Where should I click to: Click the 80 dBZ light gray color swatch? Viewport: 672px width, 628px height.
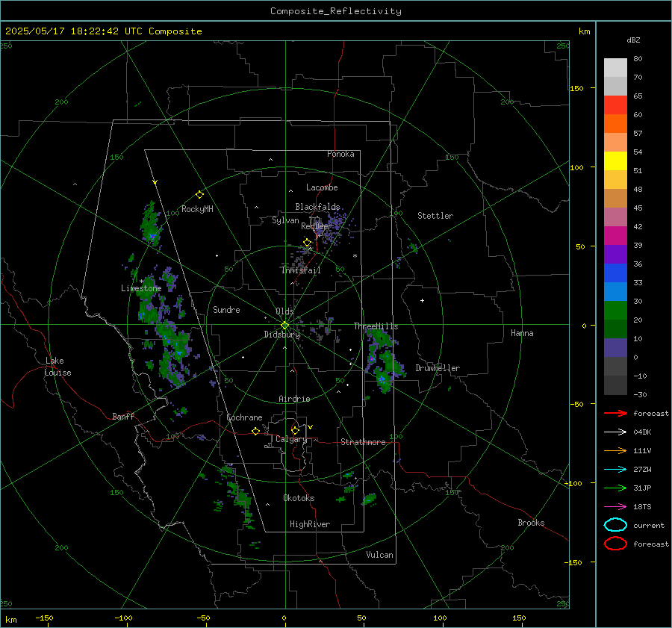click(615, 67)
